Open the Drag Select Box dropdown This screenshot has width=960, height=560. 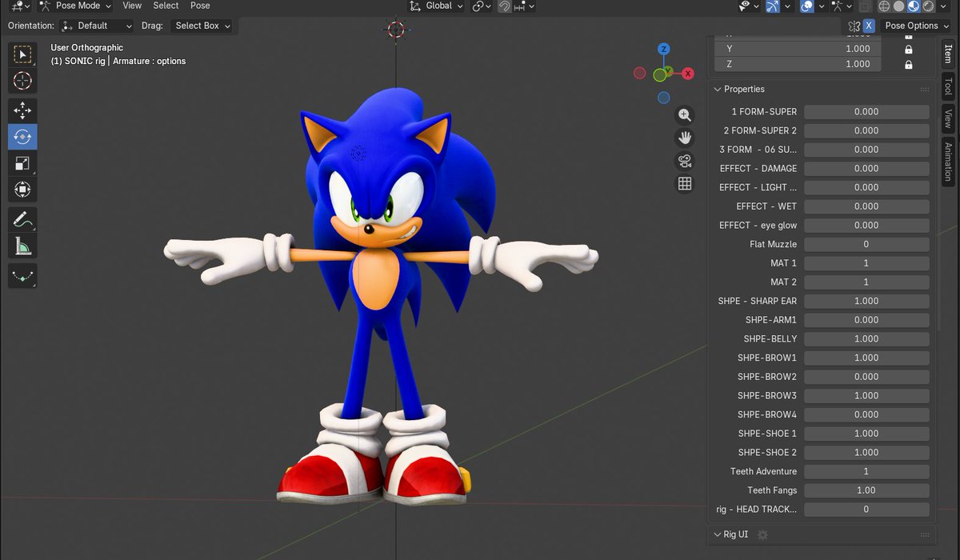[202, 26]
